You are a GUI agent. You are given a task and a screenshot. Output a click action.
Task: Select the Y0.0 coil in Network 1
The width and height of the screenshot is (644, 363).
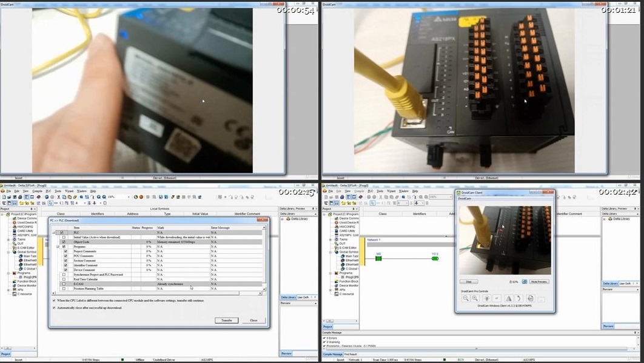pyautogui.click(x=435, y=258)
